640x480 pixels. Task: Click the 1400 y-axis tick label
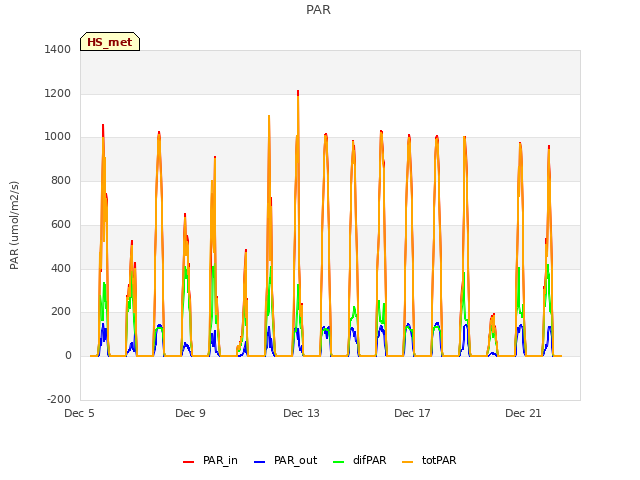tap(58, 49)
